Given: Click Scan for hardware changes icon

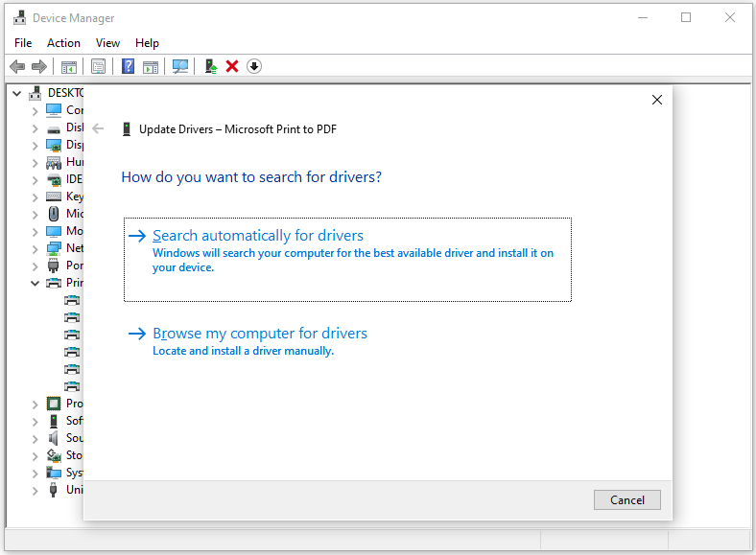Looking at the screenshot, I should click(x=179, y=66).
